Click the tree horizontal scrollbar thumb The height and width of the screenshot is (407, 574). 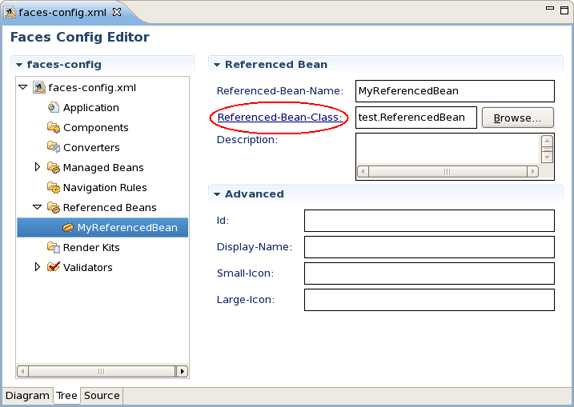pyautogui.click(x=102, y=371)
